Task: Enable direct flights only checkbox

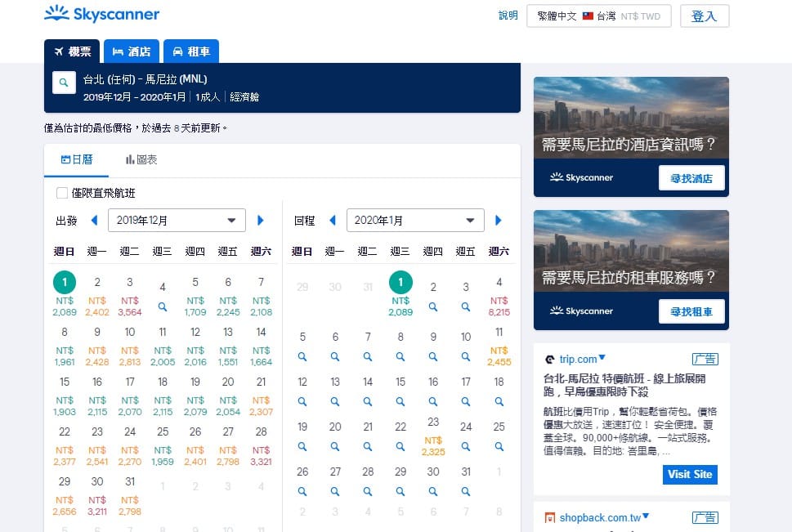Action: 61,193
